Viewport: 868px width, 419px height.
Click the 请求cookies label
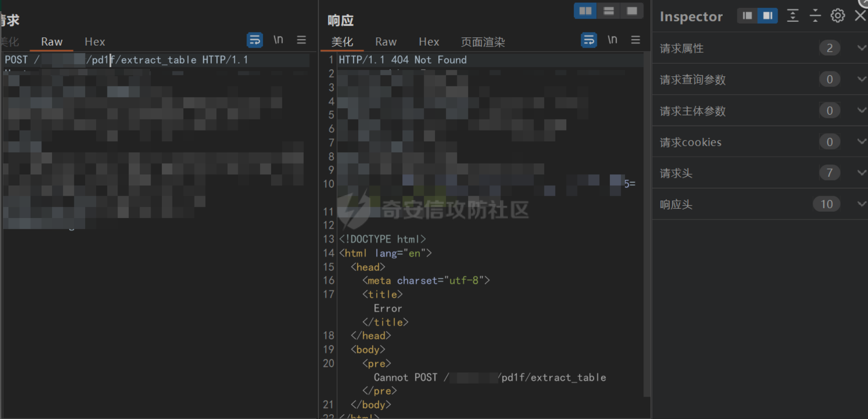pyautogui.click(x=691, y=142)
